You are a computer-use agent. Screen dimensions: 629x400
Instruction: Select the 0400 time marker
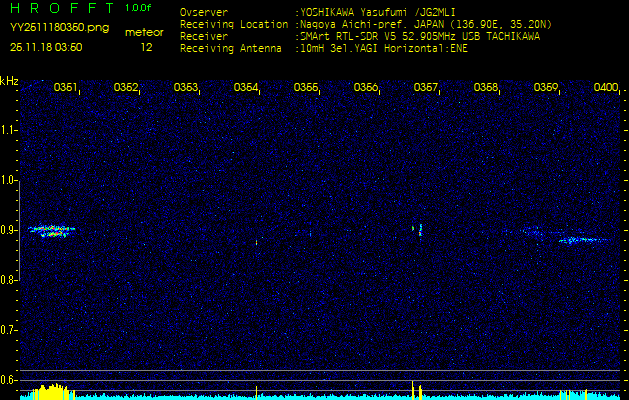[605, 88]
